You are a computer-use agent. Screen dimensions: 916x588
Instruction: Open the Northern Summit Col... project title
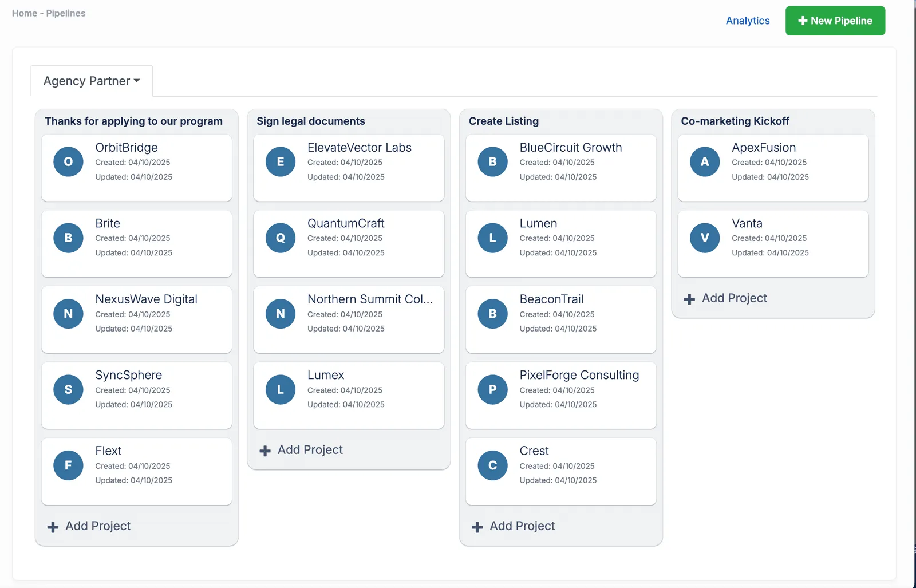coord(370,299)
